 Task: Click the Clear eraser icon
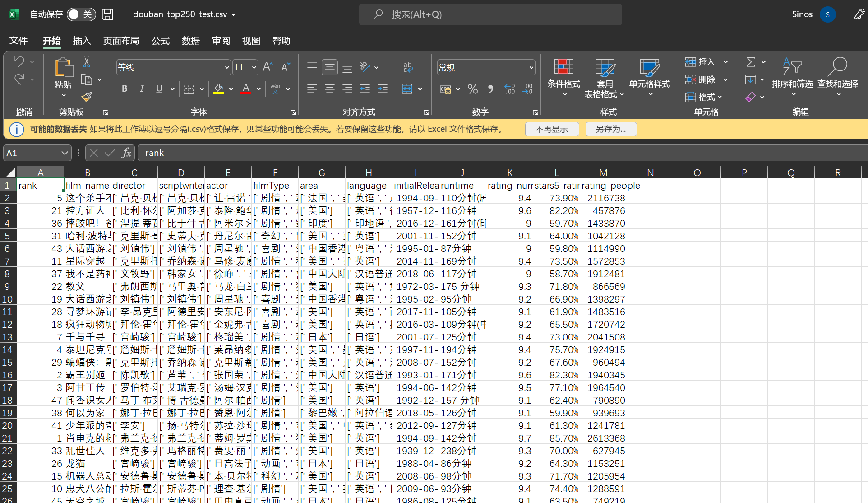tap(751, 97)
